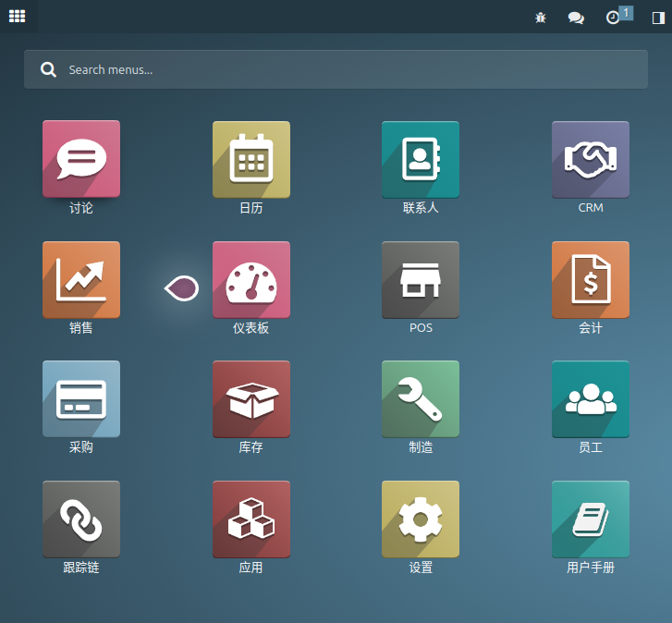
Task: Open the CRM handshake icon
Action: click(x=591, y=159)
